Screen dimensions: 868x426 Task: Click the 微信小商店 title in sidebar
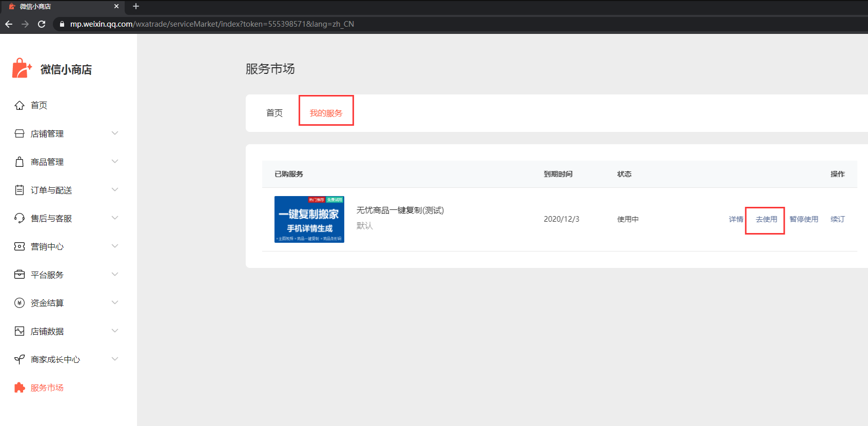66,69
